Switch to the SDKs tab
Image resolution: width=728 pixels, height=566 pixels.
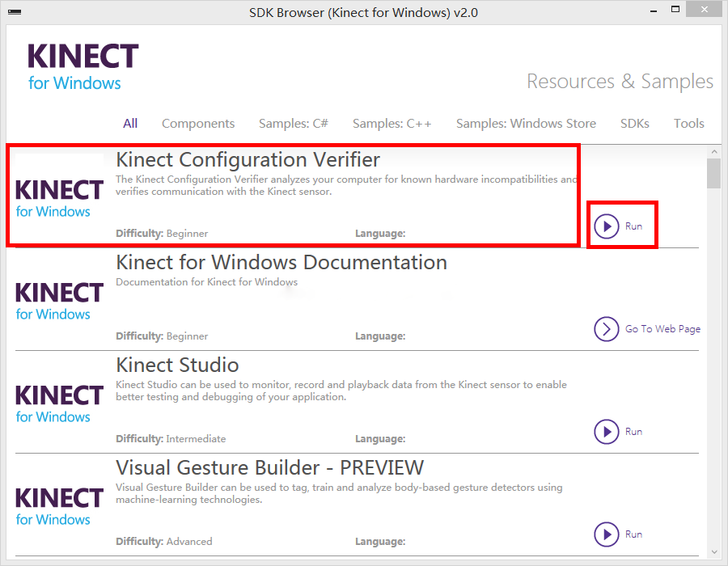[635, 124]
